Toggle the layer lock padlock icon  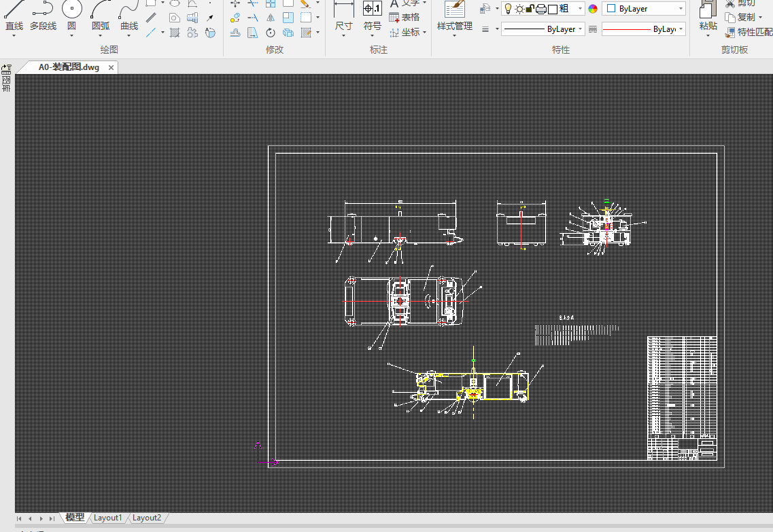[x=530, y=9]
